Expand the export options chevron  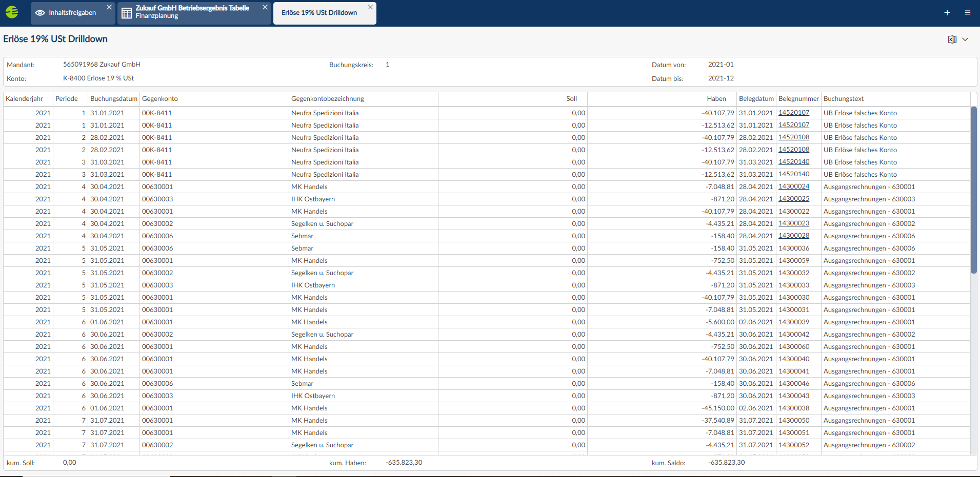point(965,39)
